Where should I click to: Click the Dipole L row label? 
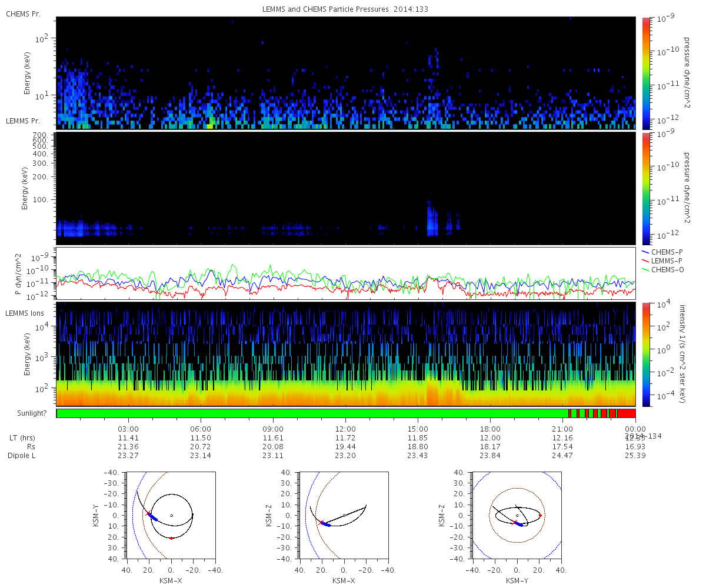point(22,456)
